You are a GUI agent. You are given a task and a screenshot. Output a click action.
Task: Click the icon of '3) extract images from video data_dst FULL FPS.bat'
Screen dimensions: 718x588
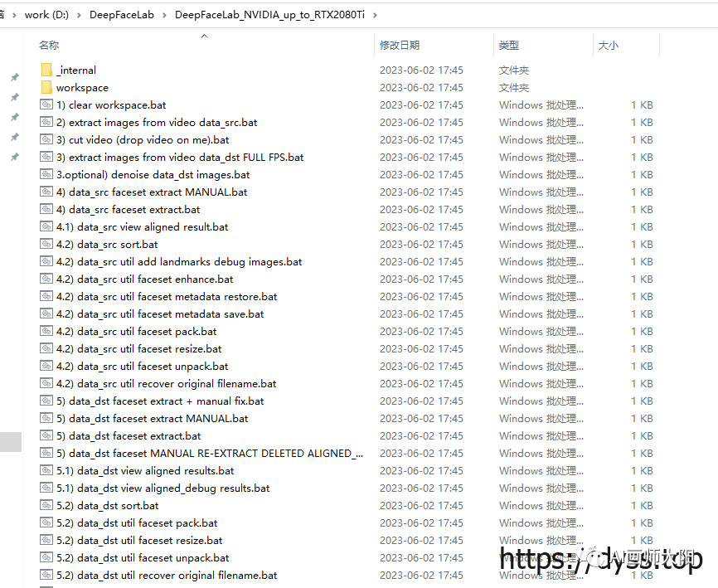[46, 157]
